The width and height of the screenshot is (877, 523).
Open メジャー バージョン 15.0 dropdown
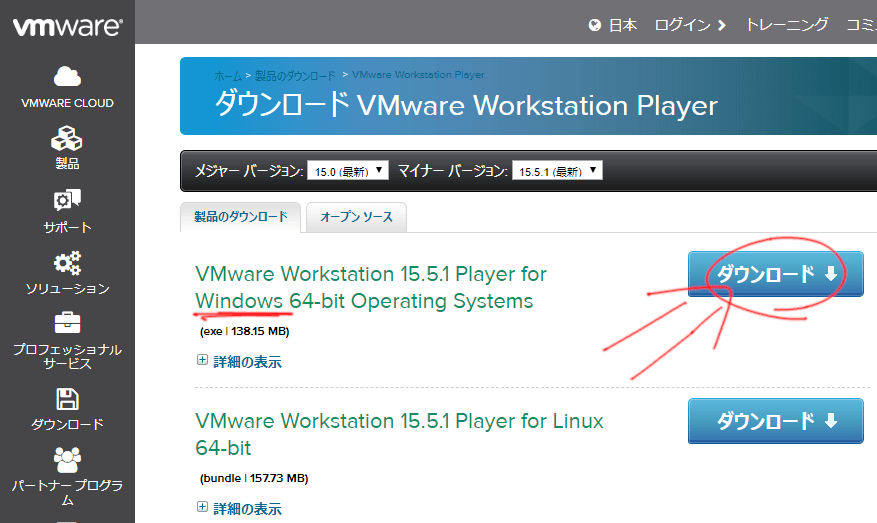pos(348,171)
